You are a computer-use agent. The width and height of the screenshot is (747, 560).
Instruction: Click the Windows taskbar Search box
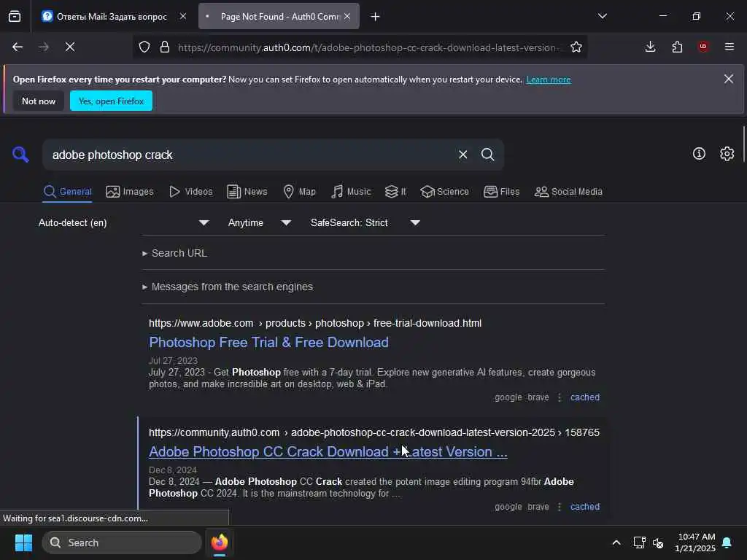122,542
